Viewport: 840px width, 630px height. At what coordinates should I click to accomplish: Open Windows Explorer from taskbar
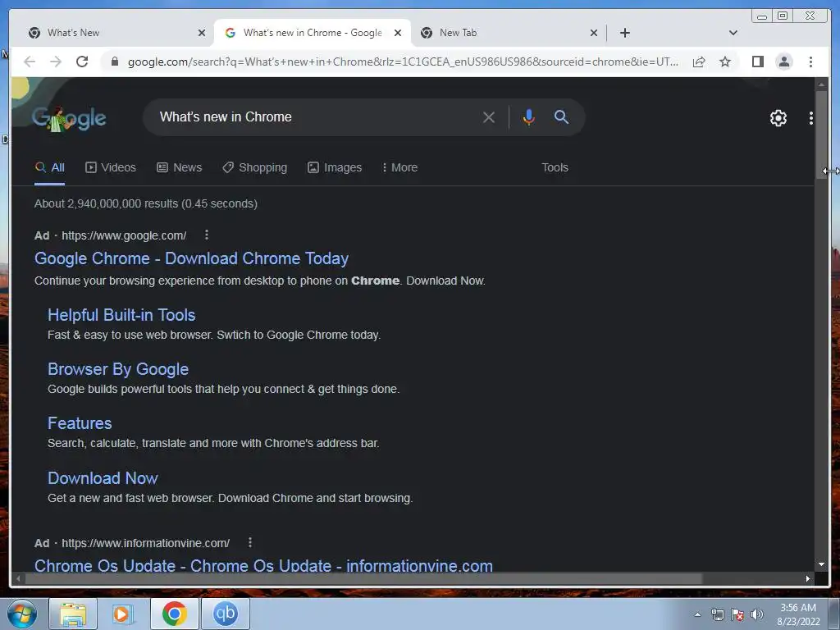point(73,614)
